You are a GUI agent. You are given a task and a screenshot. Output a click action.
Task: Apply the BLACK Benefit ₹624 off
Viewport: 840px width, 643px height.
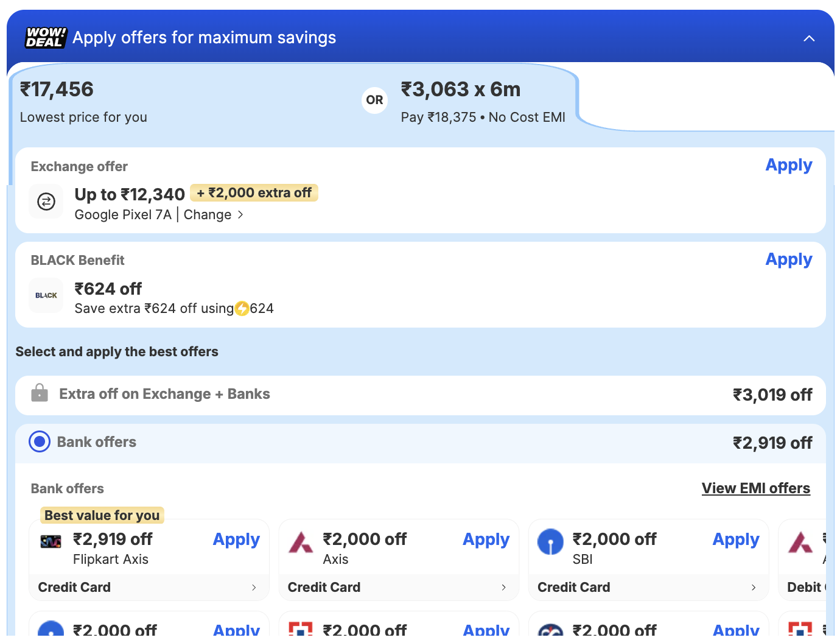pos(788,260)
